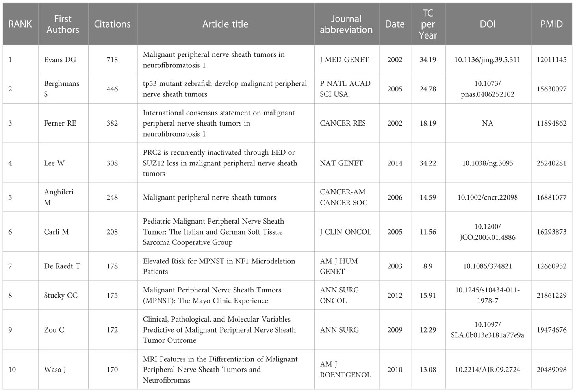The image size is (575, 392).
Task: Click the citation count 170
Action: (112, 370)
